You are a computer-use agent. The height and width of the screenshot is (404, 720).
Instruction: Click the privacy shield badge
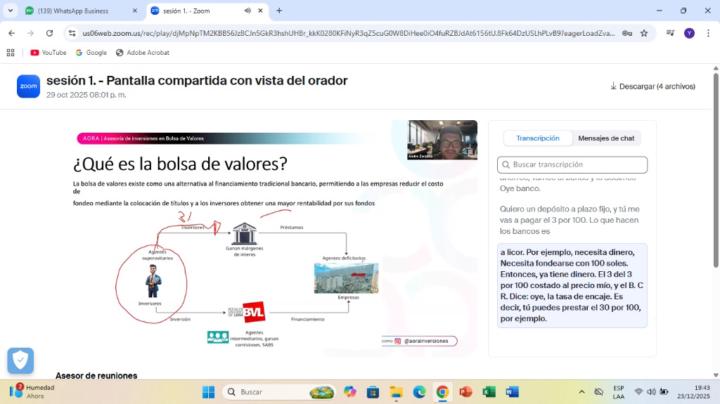[x=21, y=360]
